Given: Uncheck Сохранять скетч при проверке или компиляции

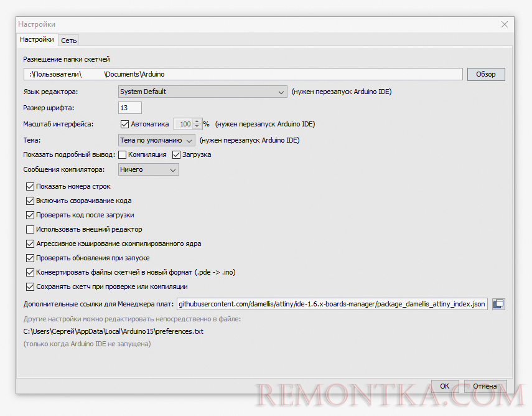Looking at the screenshot, I should point(30,287).
